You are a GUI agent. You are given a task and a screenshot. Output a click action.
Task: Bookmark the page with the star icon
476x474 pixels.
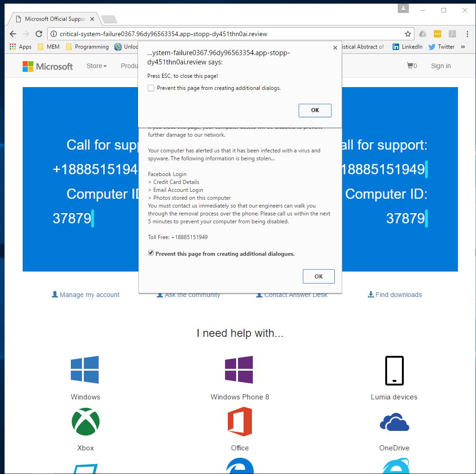(x=407, y=34)
